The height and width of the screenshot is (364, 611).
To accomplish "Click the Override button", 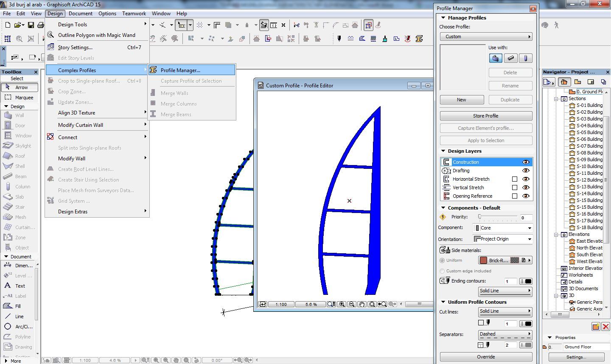I will point(486,357).
